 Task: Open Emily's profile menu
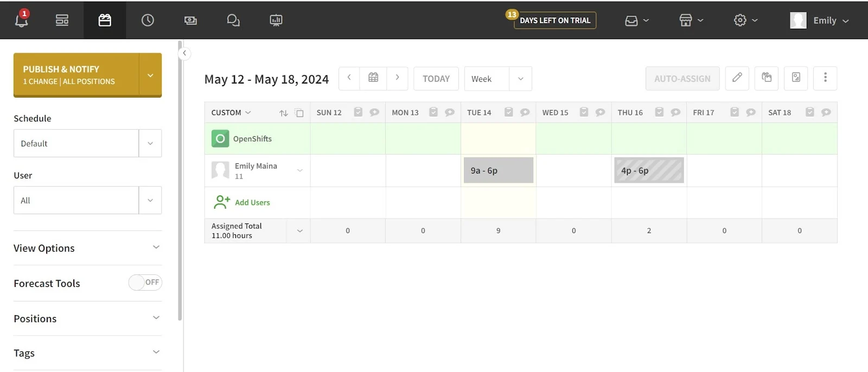[x=819, y=20]
